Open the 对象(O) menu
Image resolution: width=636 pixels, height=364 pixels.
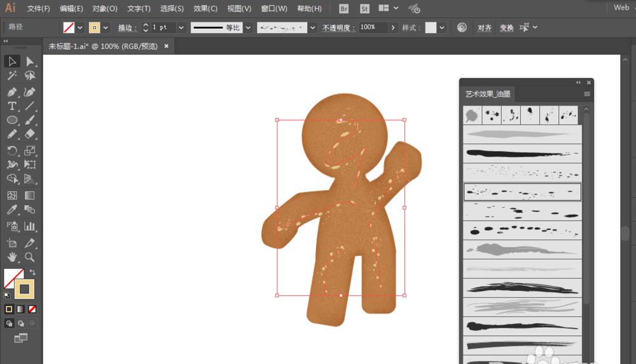click(x=105, y=8)
